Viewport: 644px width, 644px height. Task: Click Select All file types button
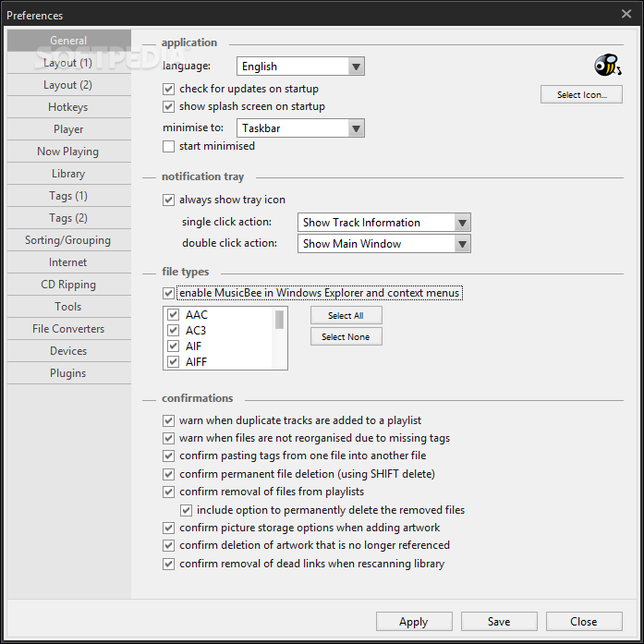pyautogui.click(x=346, y=315)
